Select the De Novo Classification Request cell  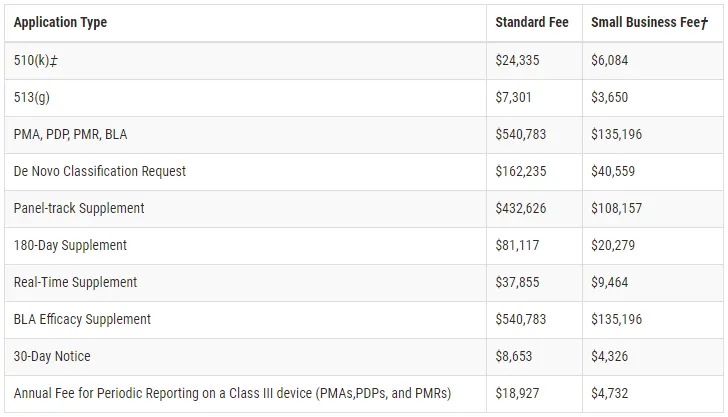100,171
